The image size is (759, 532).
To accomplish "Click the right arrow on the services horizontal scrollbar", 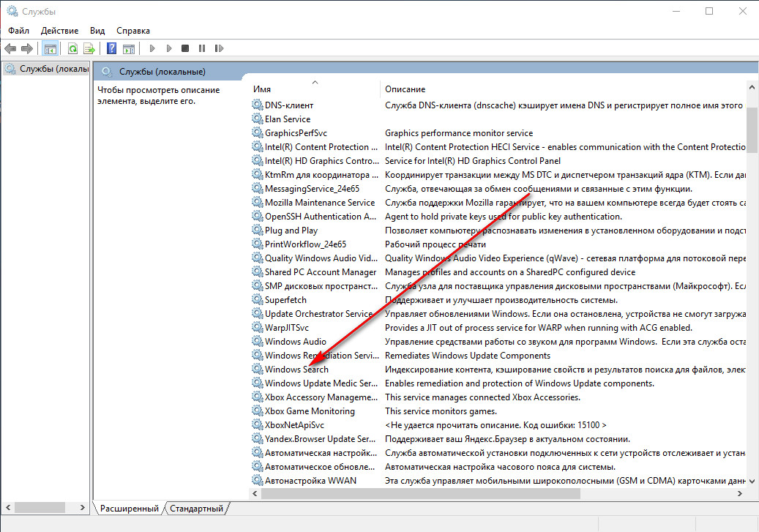I will click(x=740, y=494).
